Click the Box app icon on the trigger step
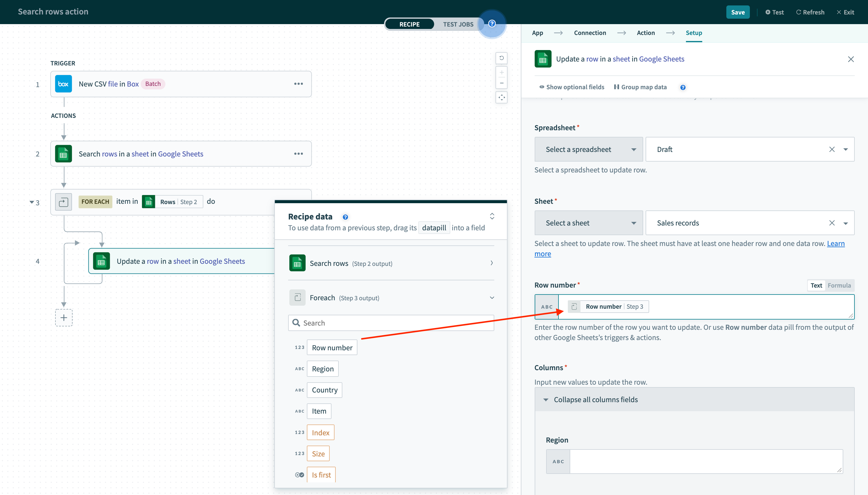Image resolution: width=868 pixels, height=495 pixels. (x=63, y=84)
